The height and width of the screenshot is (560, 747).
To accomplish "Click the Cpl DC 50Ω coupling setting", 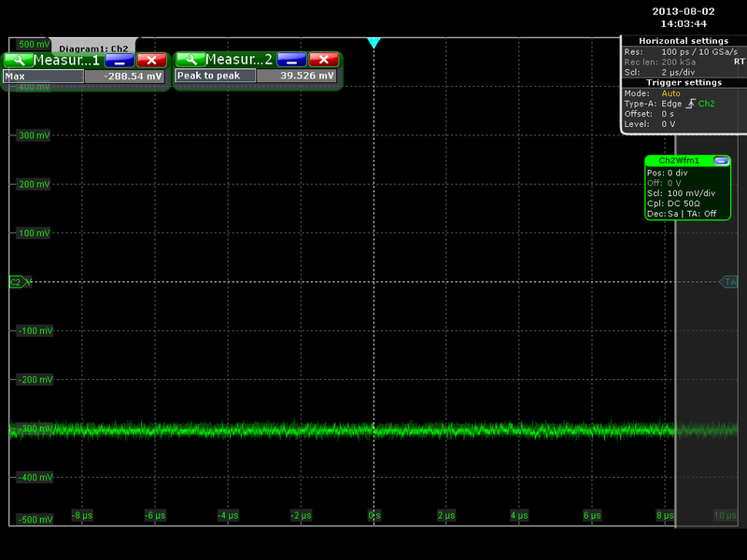I will 686,203.
